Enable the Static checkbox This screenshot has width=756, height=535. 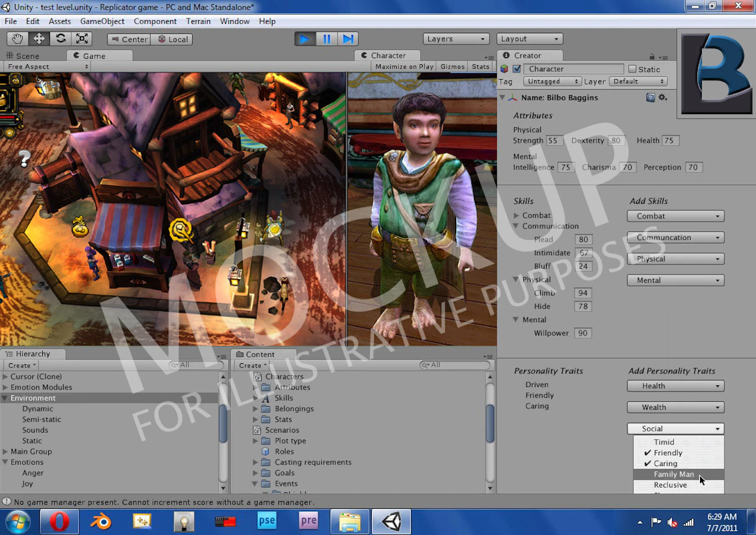[632, 69]
